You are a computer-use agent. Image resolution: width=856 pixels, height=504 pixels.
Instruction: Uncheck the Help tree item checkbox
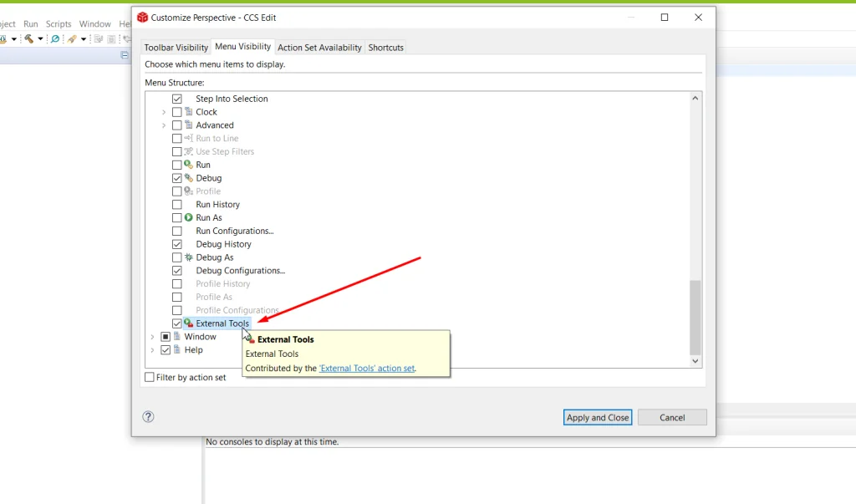pos(166,349)
